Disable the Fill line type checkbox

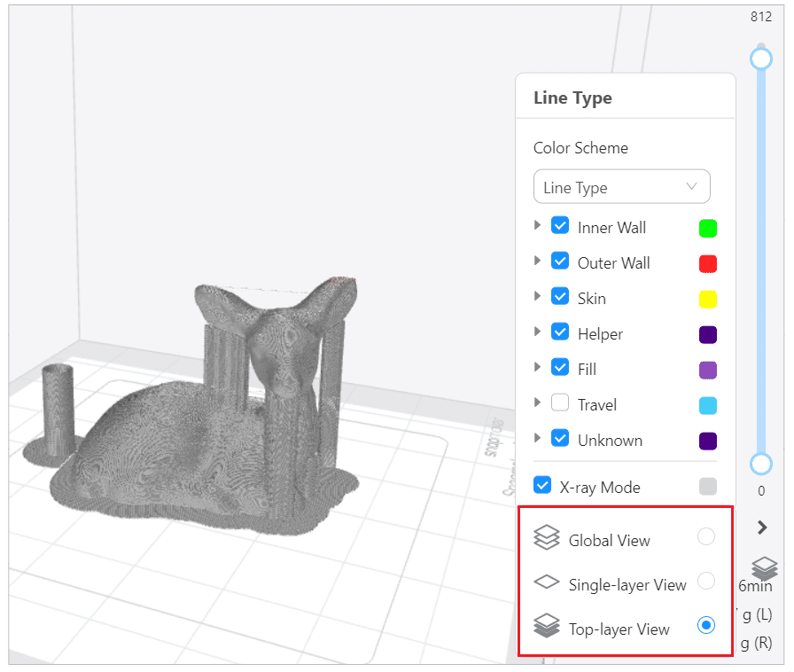pos(560,367)
